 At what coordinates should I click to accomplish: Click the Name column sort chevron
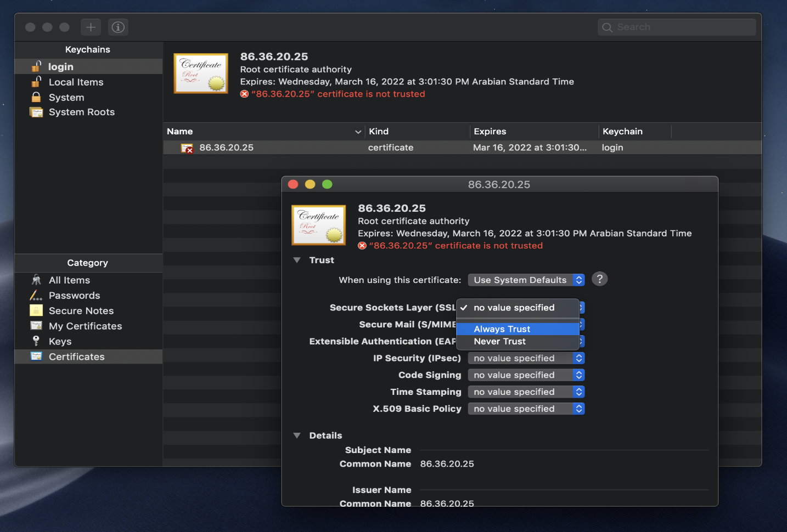point(358,132)
